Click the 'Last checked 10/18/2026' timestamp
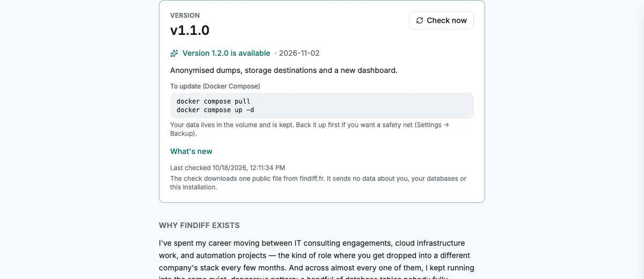 point(228,168)
